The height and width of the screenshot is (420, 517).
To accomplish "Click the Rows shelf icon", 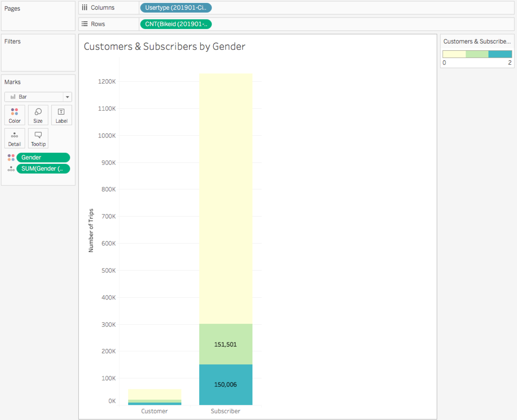I will coord(85,24).
